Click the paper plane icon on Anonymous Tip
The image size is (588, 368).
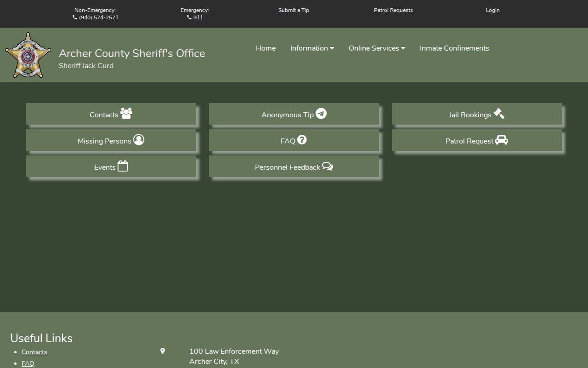(x=321, y=114)
